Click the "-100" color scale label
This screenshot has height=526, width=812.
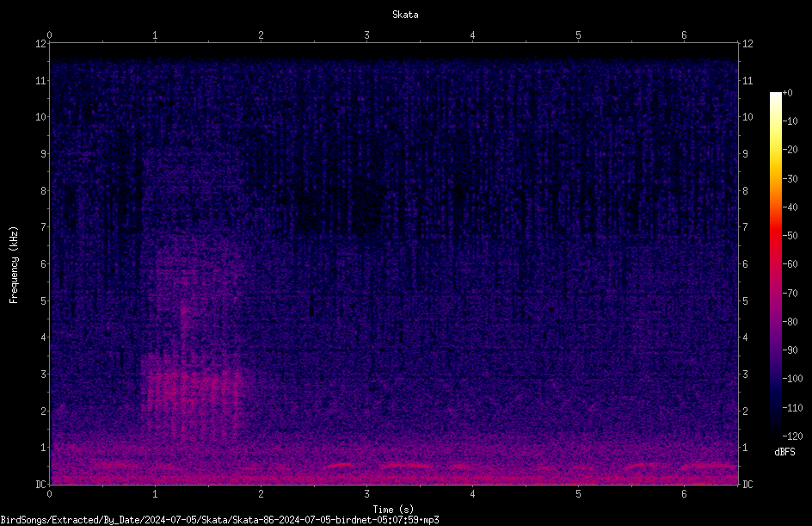pos(792,379)
